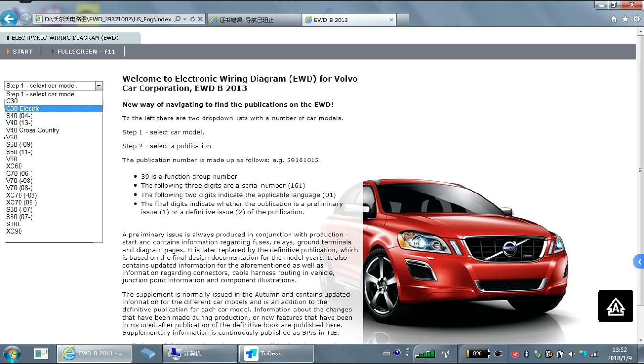Select V70 (08-) model option
The width and height of the screenshot is (644, 364).
pos(54,188)
